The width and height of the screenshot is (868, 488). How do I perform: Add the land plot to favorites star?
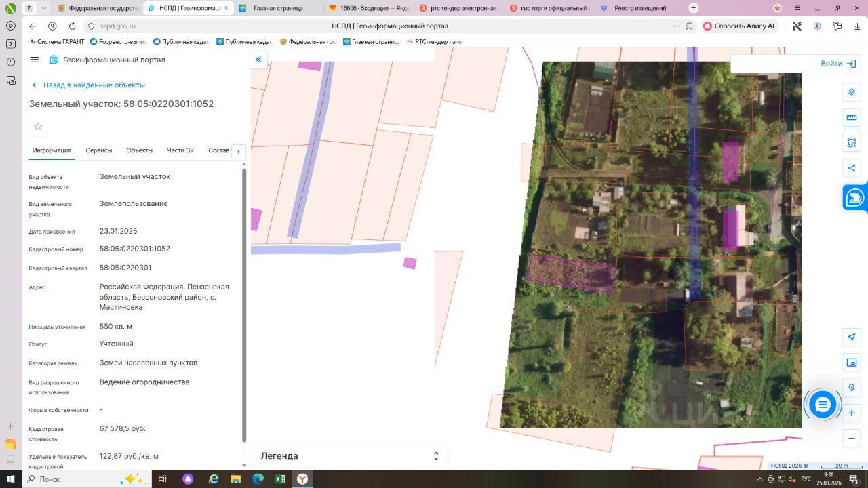[38, 127]
